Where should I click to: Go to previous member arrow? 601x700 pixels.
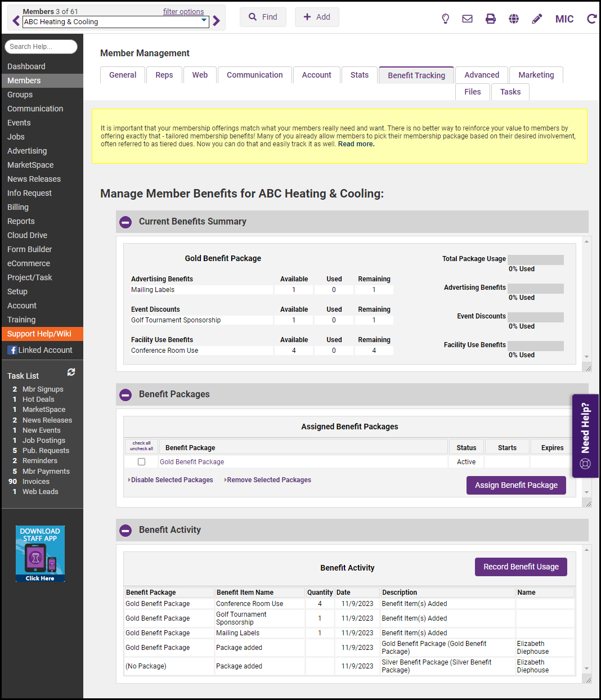point(16,21)
